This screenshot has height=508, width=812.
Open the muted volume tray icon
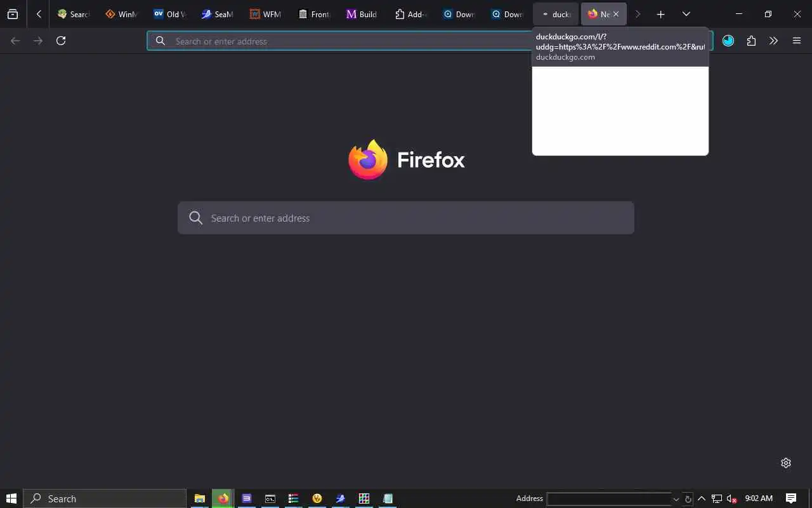coord(732,498)
